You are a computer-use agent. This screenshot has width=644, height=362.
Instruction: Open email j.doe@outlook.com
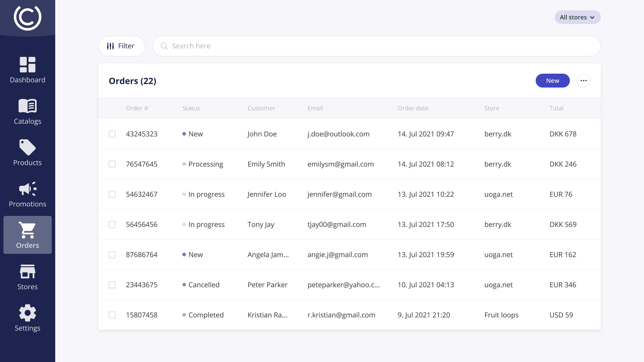coord(338,134)
